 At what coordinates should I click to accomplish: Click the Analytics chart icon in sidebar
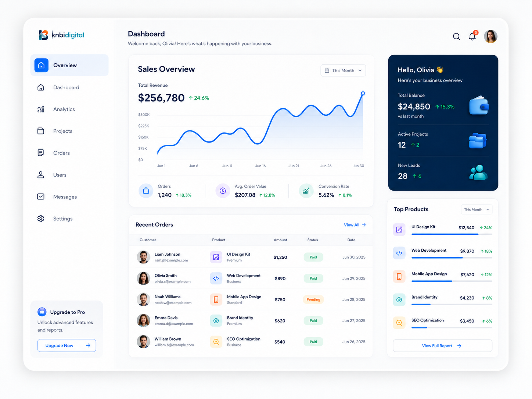[x=41, y=109]
